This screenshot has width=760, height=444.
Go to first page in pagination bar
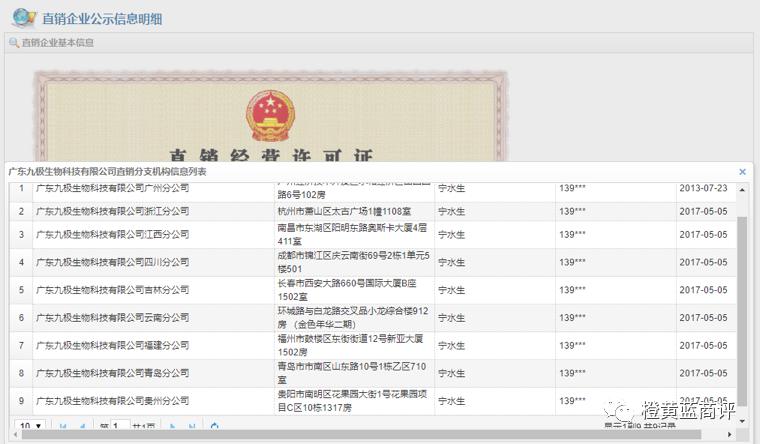(63, 428)
